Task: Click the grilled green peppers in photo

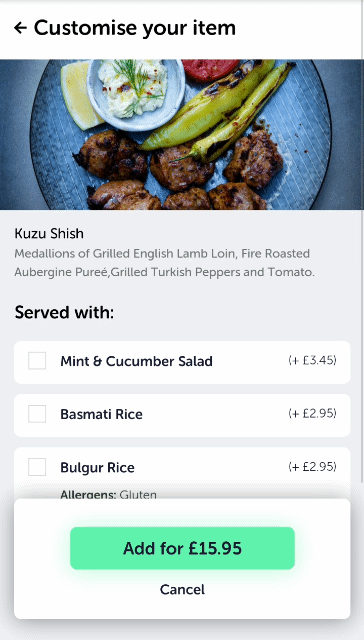Action: tap(218, 110)
